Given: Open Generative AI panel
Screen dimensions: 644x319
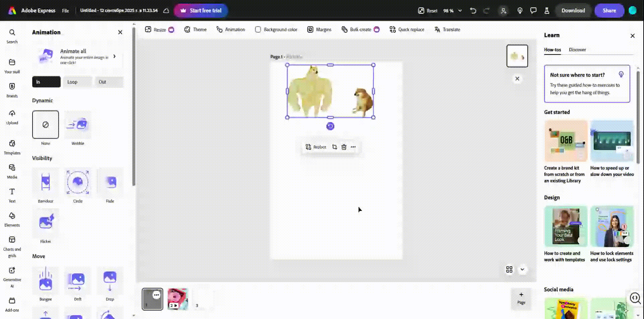Looking at the screenshot, I should (12, 277).
